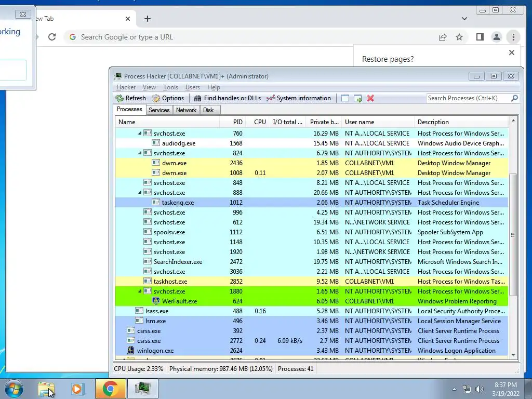Collapse svchost.exe PID 824 tree node
This screenshot has height=399, width=532.
point(139,153)
